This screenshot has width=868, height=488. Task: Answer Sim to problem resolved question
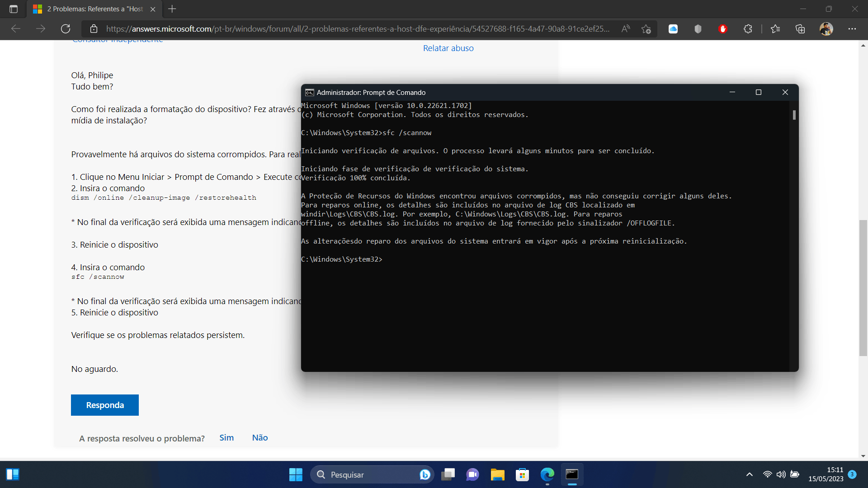click(x=226, y=438)
